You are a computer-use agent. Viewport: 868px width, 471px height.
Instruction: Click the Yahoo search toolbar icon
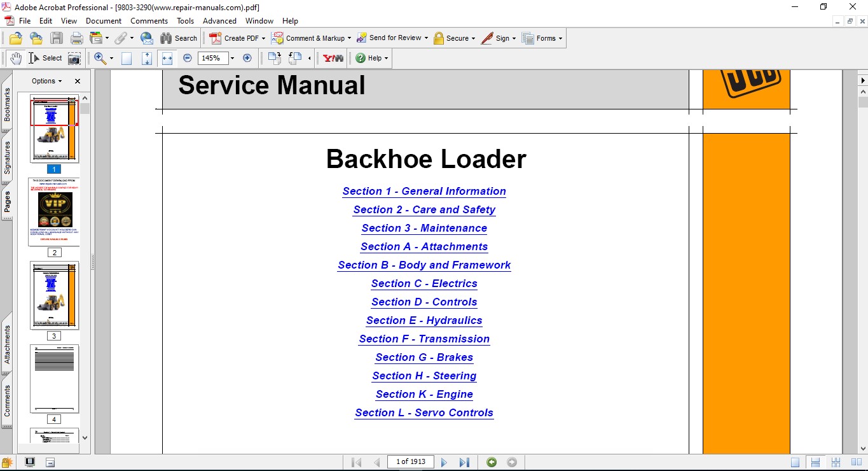click(x=333, y=58)
